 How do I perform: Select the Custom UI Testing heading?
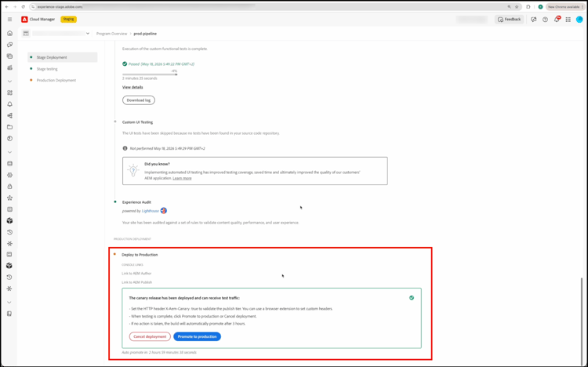(137, 122)
